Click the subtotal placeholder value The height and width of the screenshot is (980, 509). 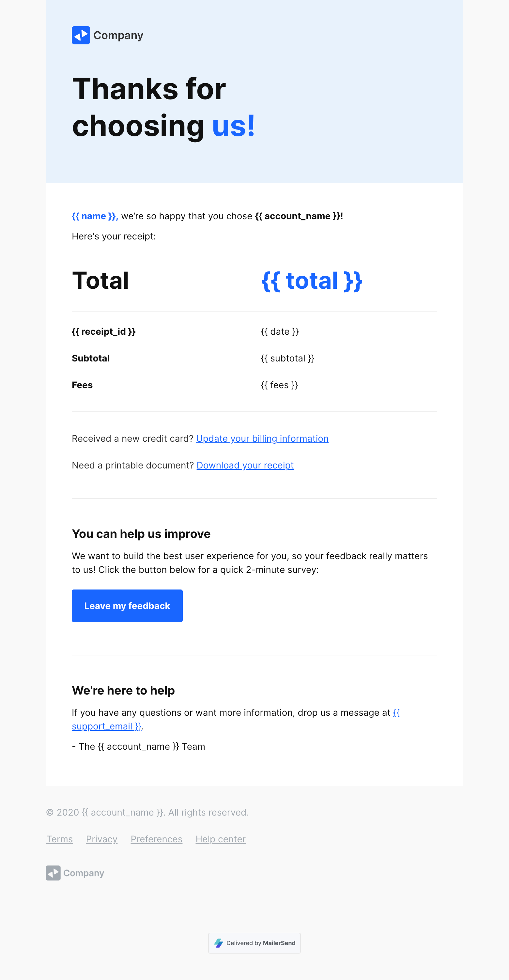tap(287, 359)
